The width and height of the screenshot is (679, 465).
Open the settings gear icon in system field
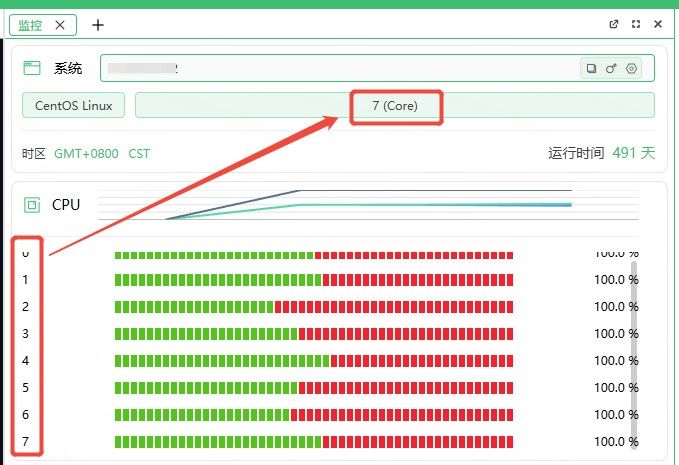[631, 68]
